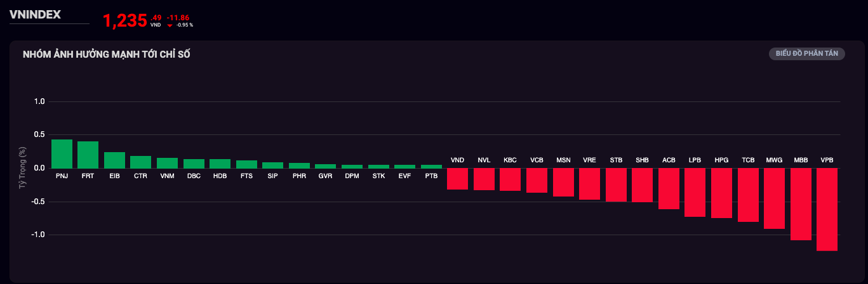Select the red ACB bar
Viewport: 868px width, 284px height.
(x=669, y=188)
